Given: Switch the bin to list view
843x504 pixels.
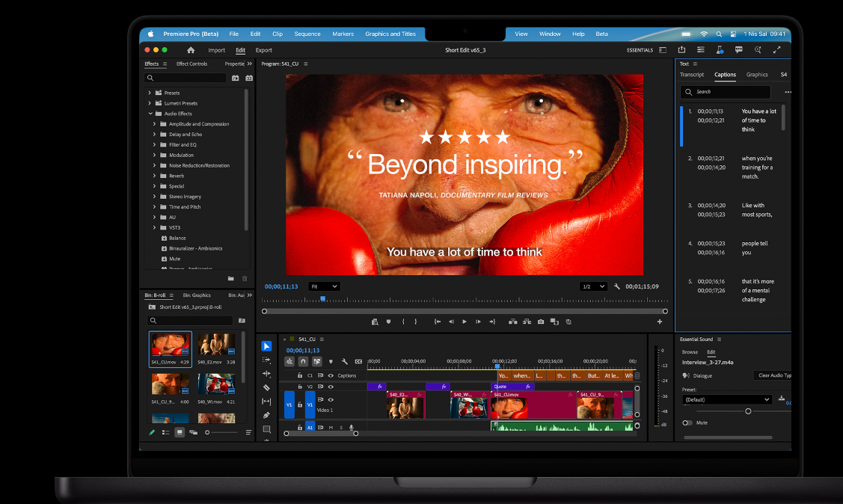Looking at the screenshot, I should pyautogui.click(x=165, y=432).
